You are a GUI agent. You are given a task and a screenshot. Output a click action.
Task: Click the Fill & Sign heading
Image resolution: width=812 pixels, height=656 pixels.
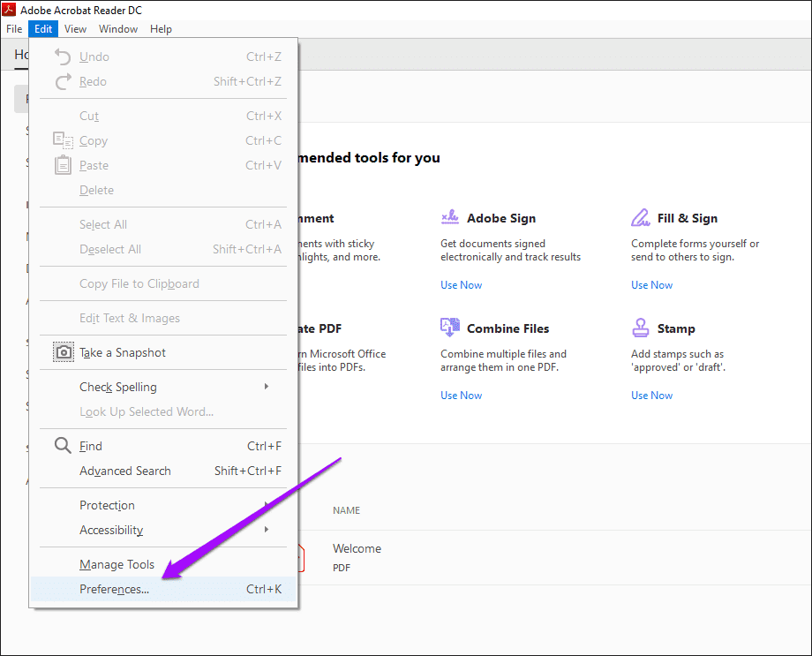coord(688,218)
